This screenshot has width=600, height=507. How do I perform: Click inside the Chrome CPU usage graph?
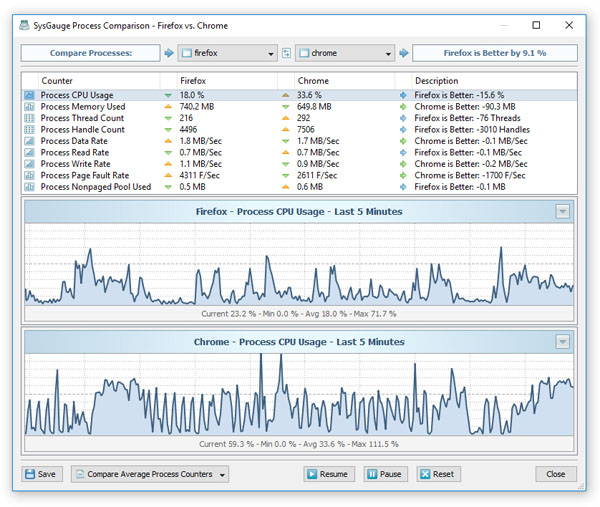(x=299, y=395)
